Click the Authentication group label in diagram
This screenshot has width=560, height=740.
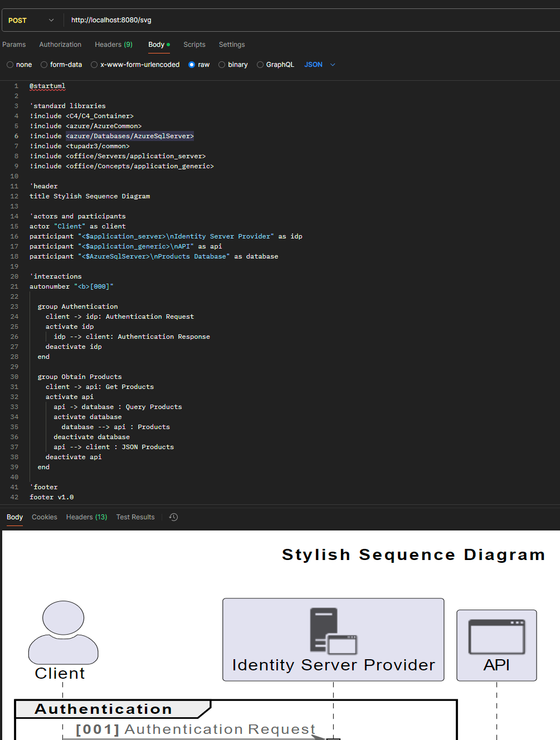(104, 709)
